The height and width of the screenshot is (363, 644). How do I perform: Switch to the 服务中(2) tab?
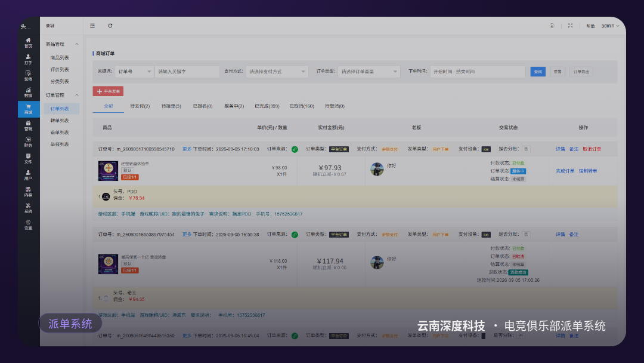[x=234, y=106]
